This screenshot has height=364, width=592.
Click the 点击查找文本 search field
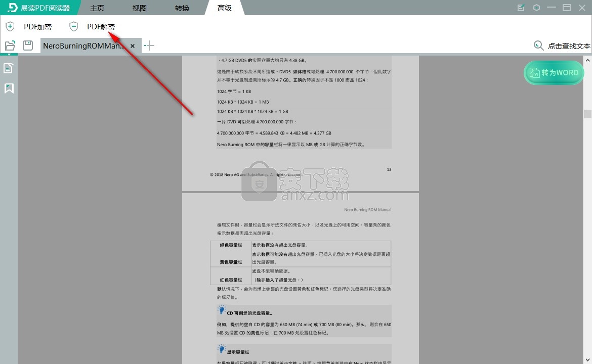[569, 46]
